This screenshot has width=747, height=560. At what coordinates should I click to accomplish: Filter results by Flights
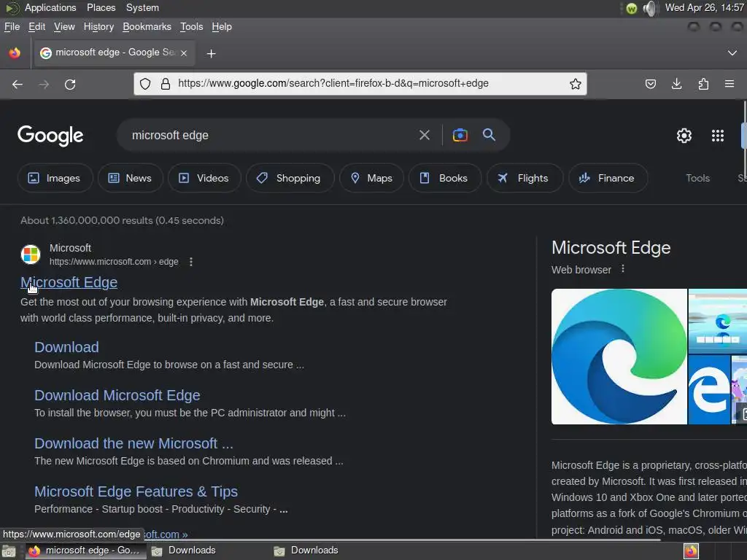click(525, 178)
